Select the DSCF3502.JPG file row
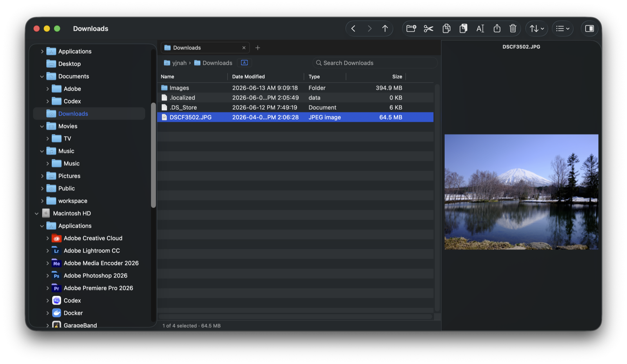Screen dimensions: 627x364 tap(295, 117)
